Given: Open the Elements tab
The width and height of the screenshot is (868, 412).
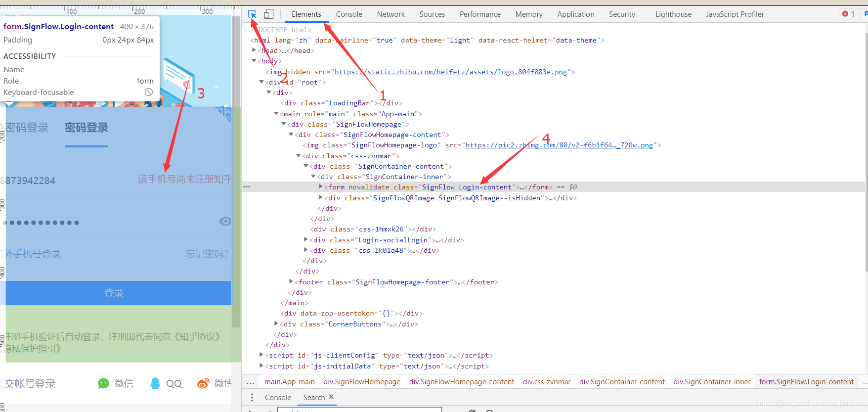Looking at the screenshot, I should (306, 14).
